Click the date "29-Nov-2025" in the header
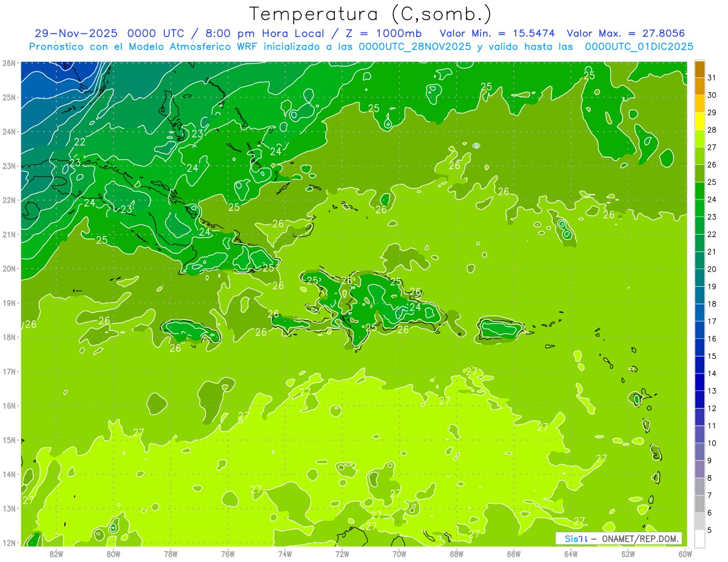 click(76, 33)
